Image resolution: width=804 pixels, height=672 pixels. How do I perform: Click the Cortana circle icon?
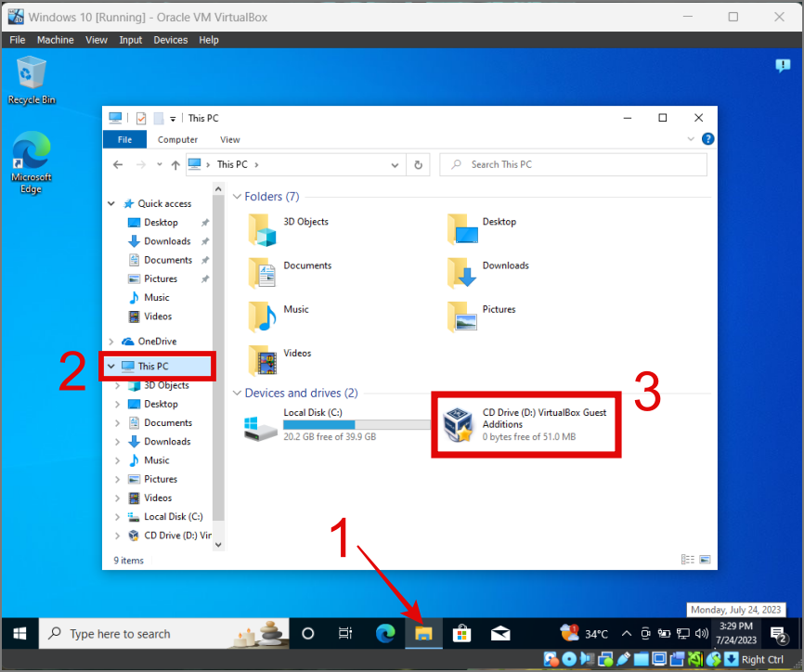tap(307, 634)
